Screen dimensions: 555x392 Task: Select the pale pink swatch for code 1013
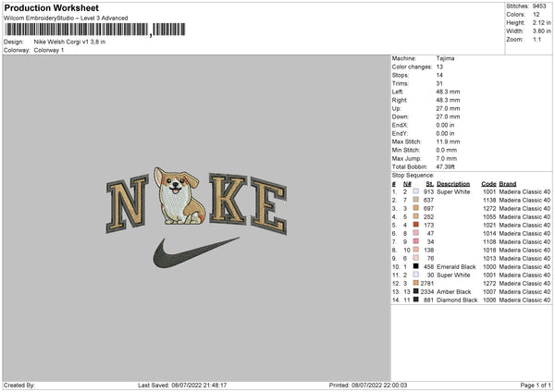tap(416, 258)
